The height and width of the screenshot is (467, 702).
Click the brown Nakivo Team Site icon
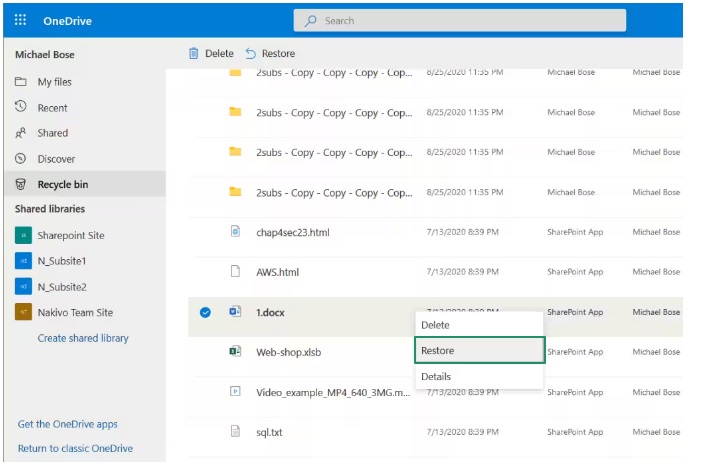[x=23, y=312]
